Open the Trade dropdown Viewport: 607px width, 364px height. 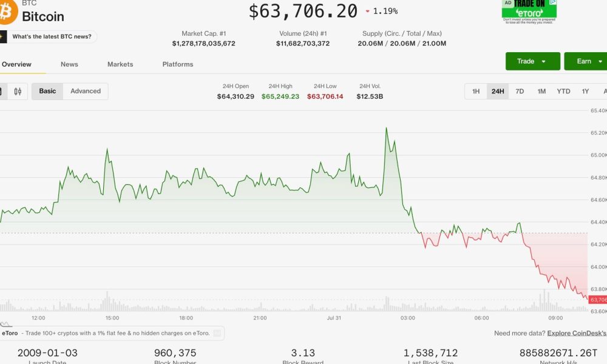(533, 61)
